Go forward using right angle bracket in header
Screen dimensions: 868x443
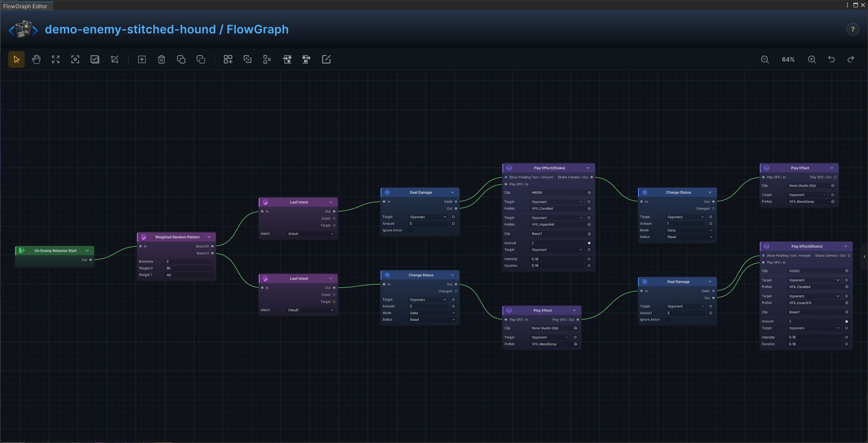35,31
